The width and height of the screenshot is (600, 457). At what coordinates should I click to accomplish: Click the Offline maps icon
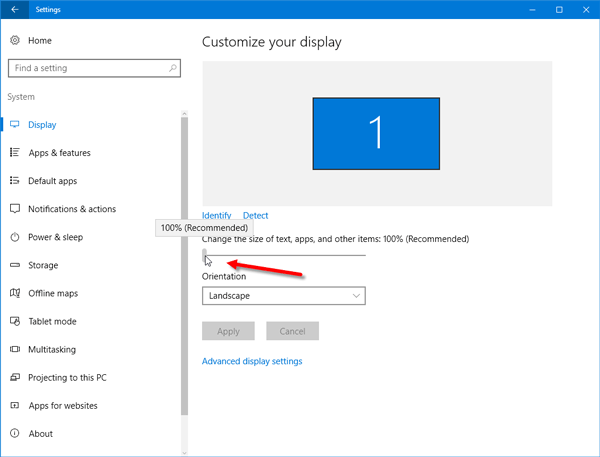coord(15,293)
